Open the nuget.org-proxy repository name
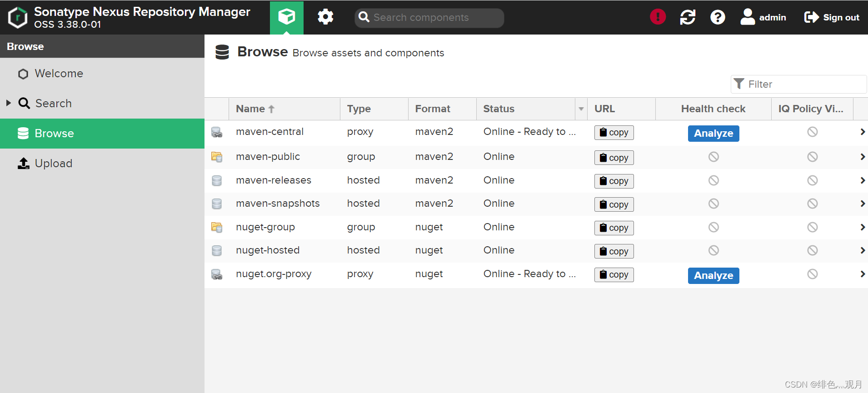868x393 pixels. tap(274, 274)
